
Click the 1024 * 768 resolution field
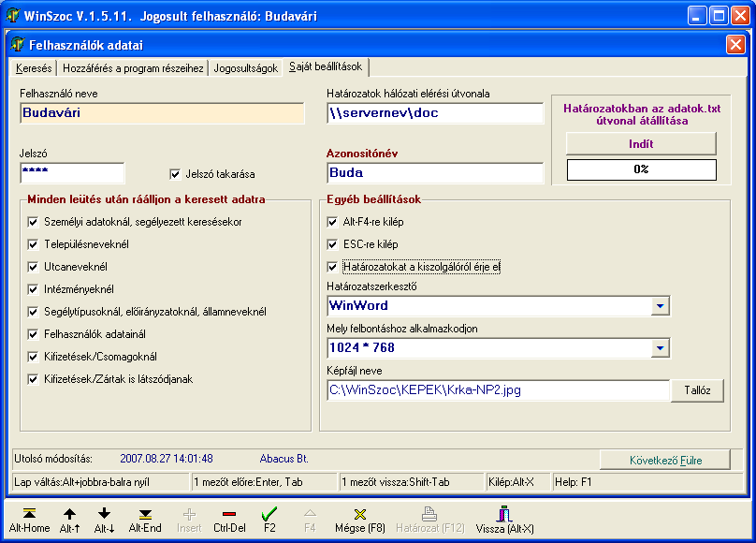489,347
